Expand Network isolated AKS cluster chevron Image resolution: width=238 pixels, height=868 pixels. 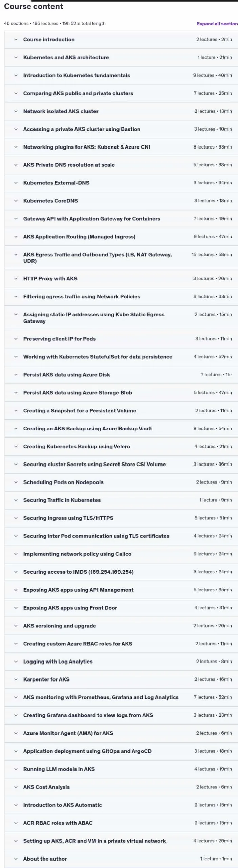point(16,111)
